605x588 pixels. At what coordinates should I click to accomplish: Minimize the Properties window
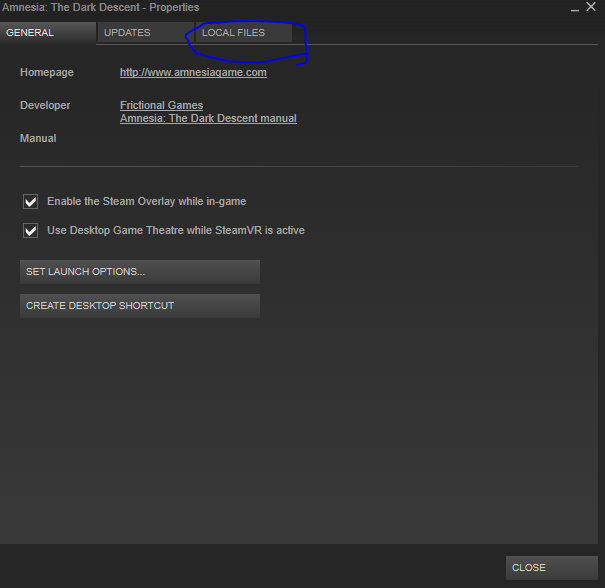point(575,8)
